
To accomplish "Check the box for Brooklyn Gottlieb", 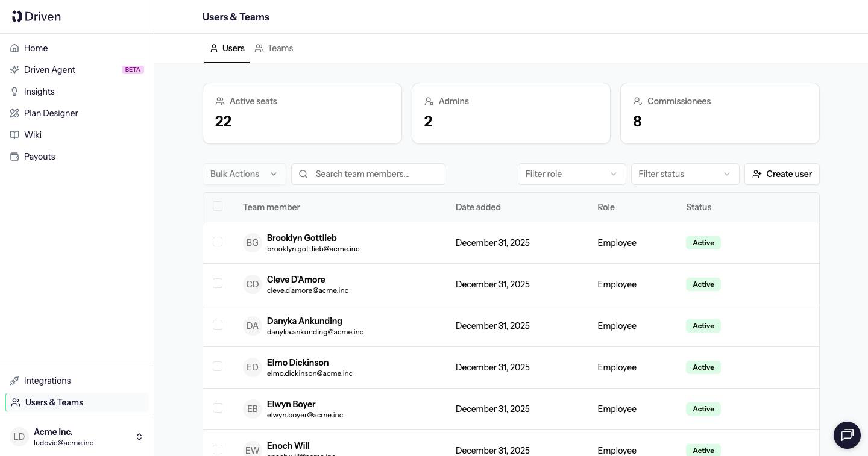I will [218, 242].
